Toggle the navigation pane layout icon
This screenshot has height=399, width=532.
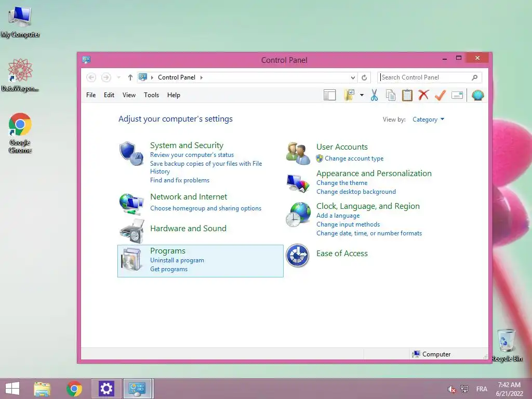pyautogui.click(x=329, y=96)
